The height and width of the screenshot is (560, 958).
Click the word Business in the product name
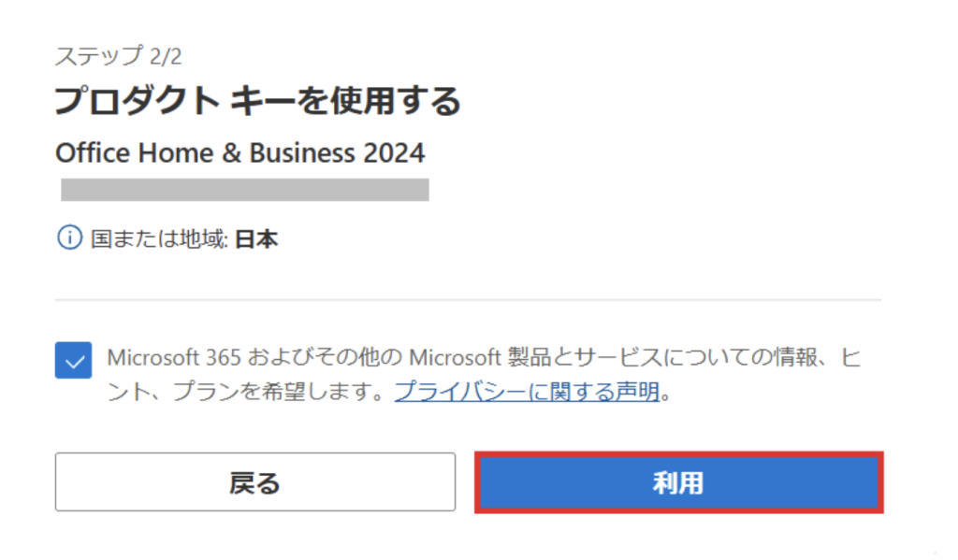coord(309,152)
